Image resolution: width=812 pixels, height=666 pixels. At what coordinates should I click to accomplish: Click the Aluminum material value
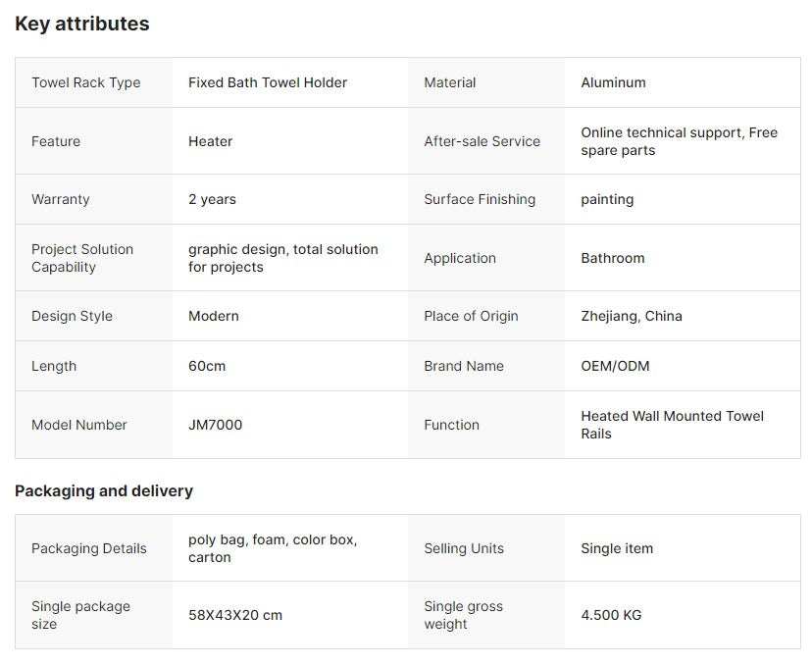click(613, 82)
